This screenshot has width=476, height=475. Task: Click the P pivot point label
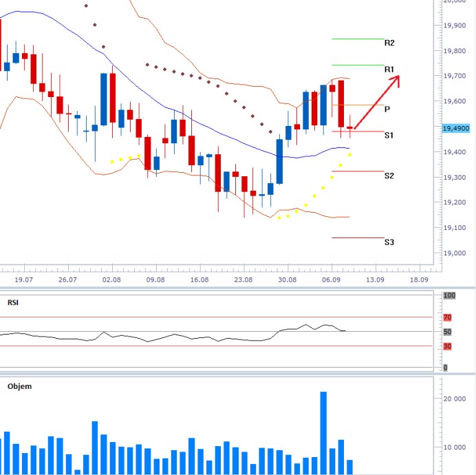[x=387, y=109]
